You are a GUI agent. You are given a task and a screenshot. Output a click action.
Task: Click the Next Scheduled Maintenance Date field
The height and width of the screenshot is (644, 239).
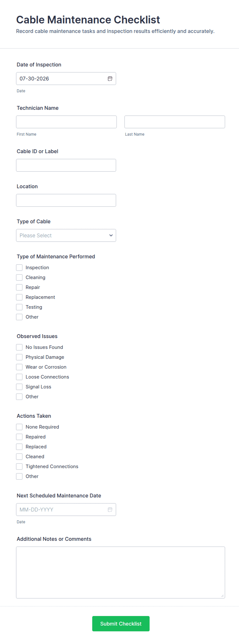[66, 510]
